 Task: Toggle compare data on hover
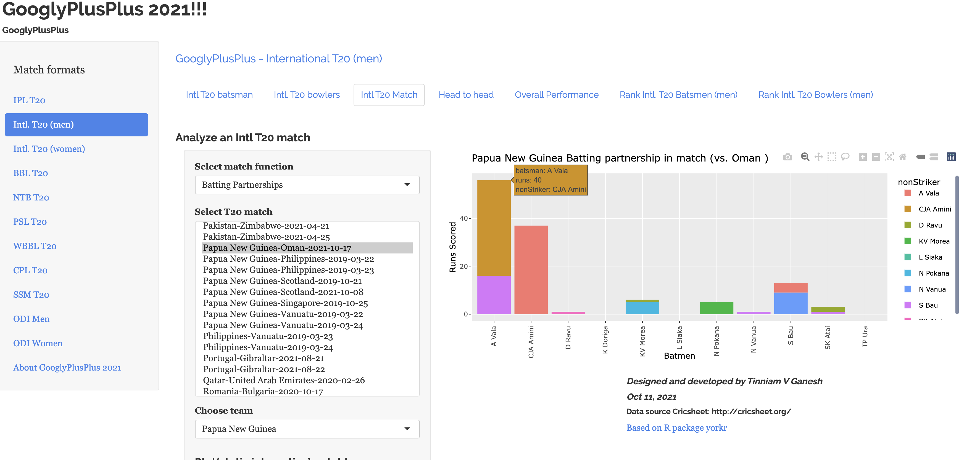[934, 157]
